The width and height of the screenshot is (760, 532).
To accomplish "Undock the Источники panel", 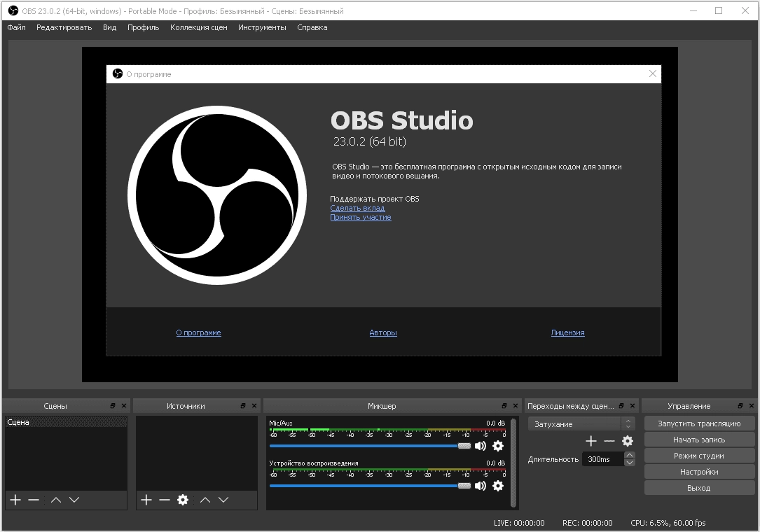I will click(x=243, y=406).
